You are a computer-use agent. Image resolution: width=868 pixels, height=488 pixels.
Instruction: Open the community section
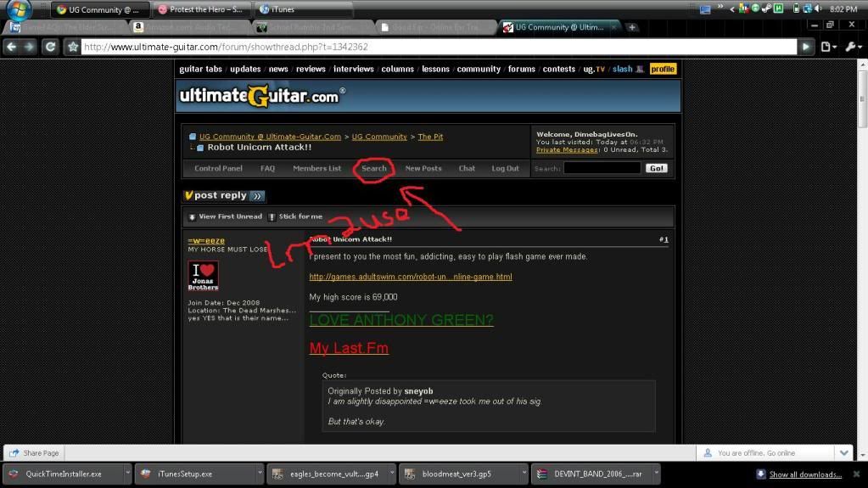click(479, 70)
